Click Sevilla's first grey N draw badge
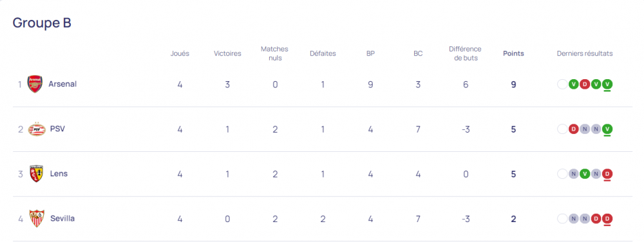 573,219
